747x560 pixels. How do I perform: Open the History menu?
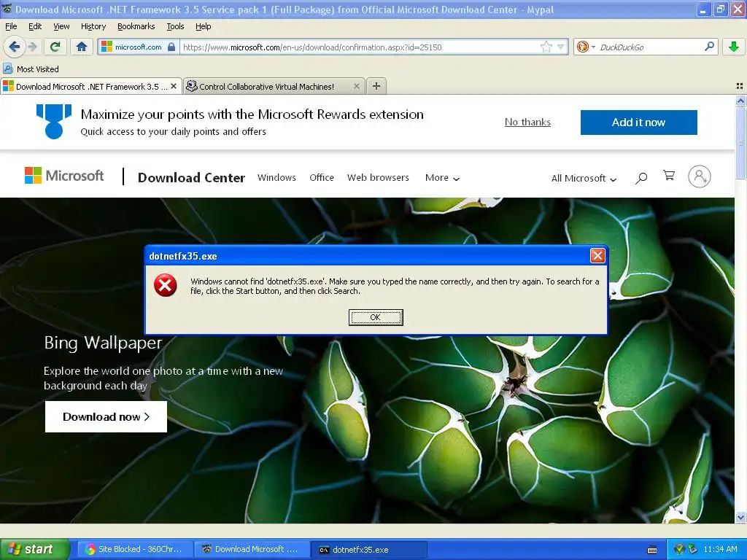pos(93,26)
